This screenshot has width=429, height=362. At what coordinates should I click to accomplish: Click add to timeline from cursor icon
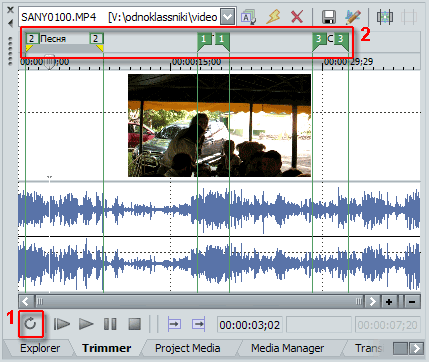(174, 324)
